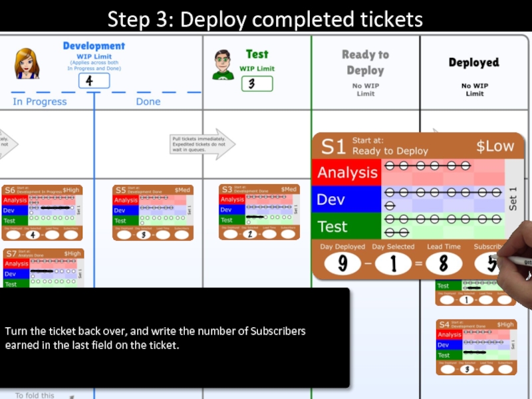Screen dimensions: 532x399
Task: Click the black Turn the ticket back over caption
Action: pos(174,338)
